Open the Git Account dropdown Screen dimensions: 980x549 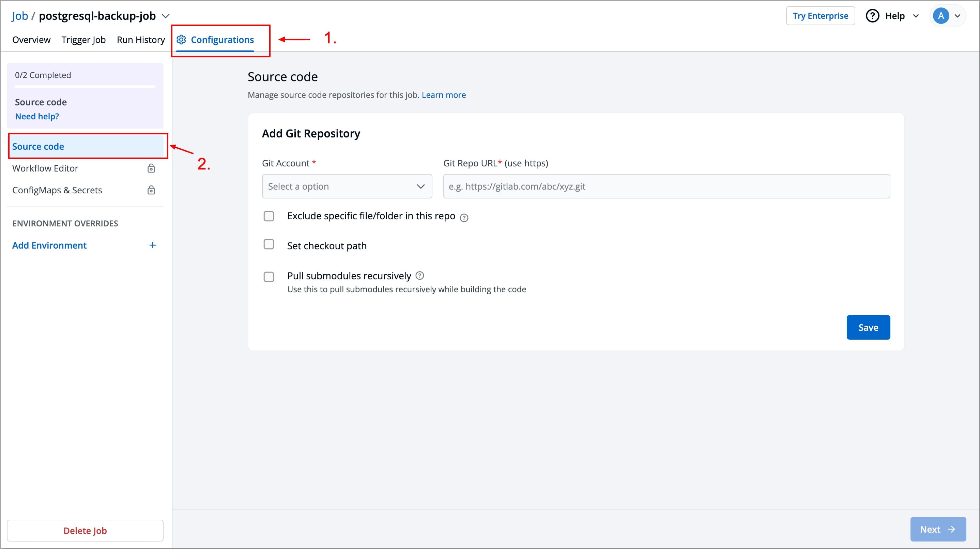(x=347, y=186)
